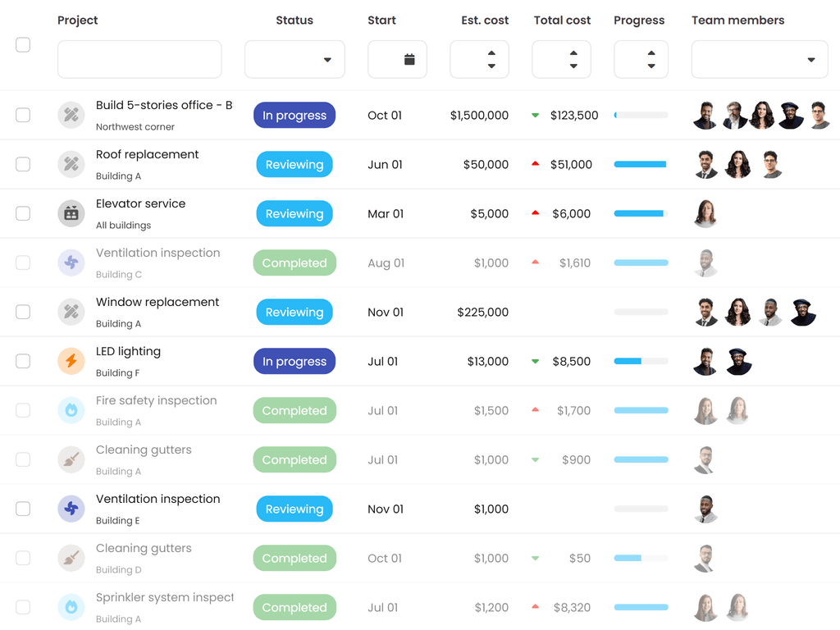Image resolution: width=840 pixels, height=630 pixels.
Task: Click inside the Project filter text field
Action: pyautogui.click(x=139, y=59)
